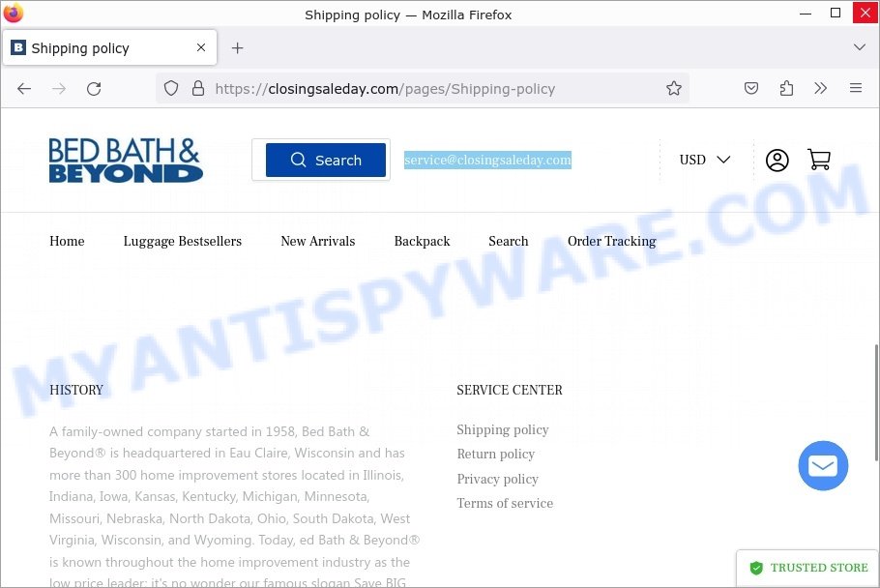Go to Home menu item

click(67, 241)
